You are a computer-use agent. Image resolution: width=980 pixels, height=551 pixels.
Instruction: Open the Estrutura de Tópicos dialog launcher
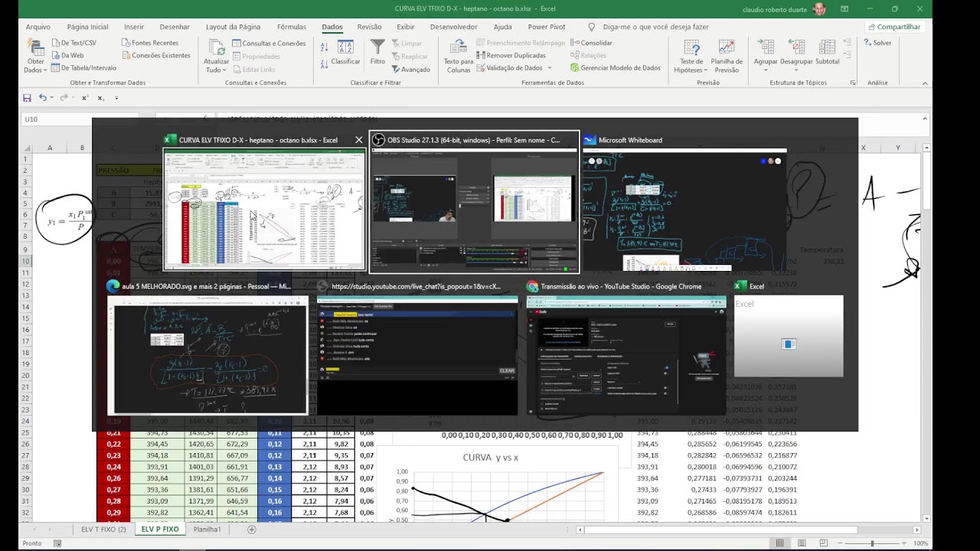click(853, 83)
